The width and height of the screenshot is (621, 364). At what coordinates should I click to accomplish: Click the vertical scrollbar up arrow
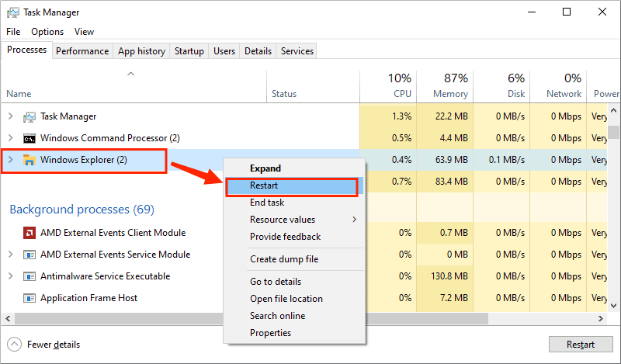click(613, 110)
